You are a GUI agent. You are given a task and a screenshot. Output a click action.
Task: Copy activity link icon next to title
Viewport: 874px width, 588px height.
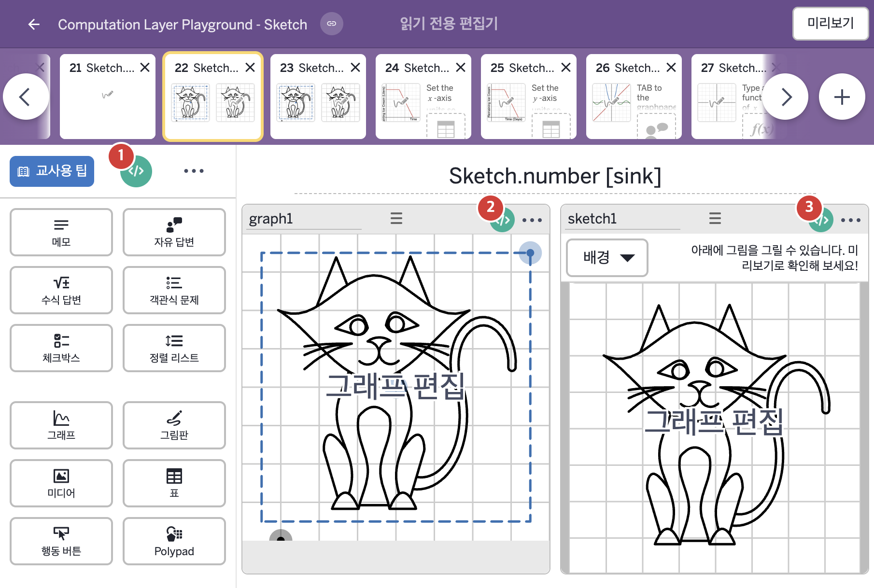coord(332,24)
